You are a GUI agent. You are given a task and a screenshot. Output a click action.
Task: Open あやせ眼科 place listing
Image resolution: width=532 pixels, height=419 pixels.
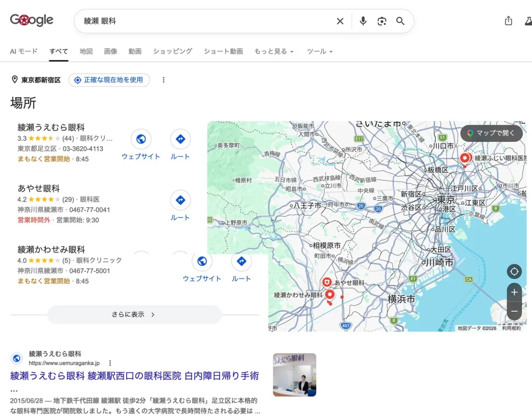tap(38, 189)
